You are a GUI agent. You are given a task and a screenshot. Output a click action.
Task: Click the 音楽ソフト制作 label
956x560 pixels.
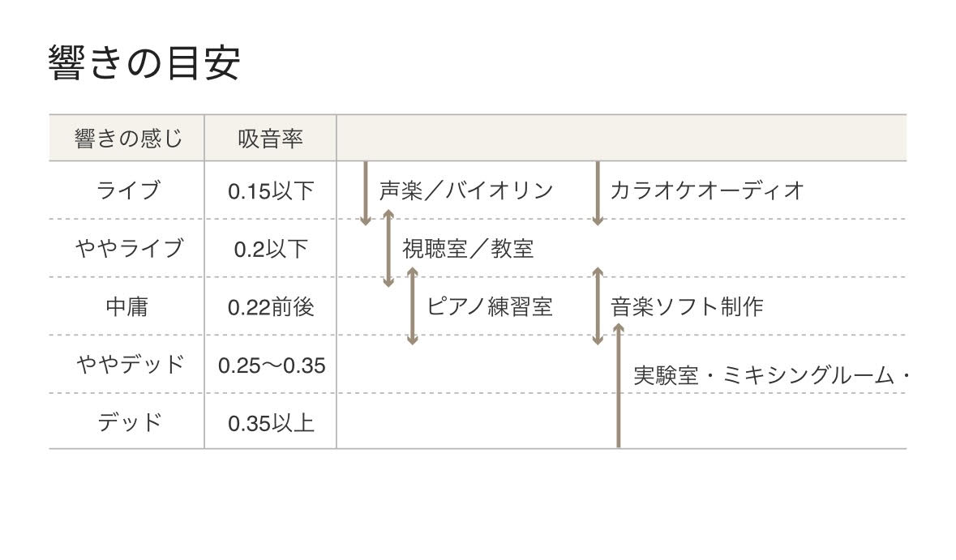pos(687,306)
